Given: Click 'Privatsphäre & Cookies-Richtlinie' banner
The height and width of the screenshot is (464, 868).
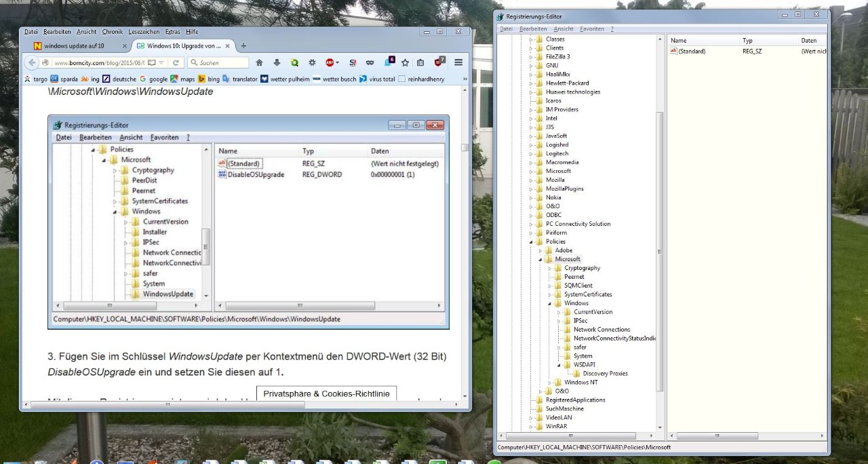Looking at the screenshot, I should 326,393.
